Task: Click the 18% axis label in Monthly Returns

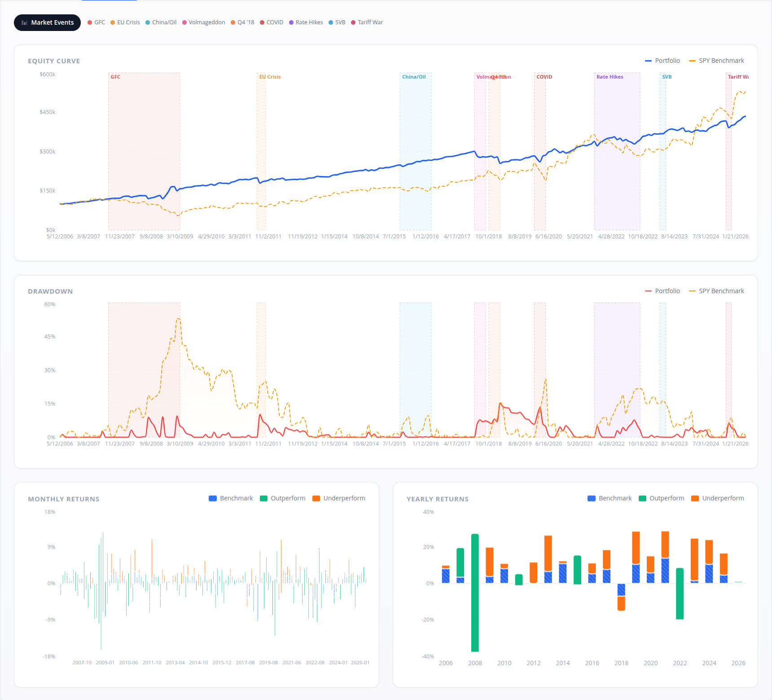Action: pos(50,512)
